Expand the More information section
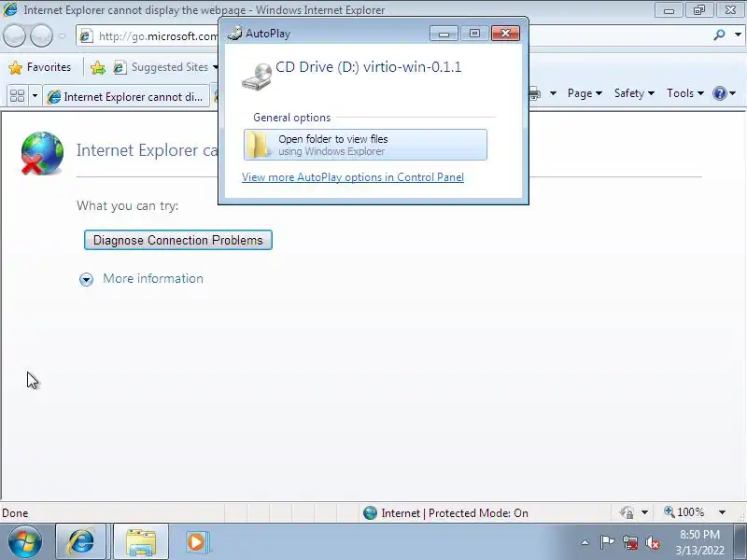 tap(86, 279)
